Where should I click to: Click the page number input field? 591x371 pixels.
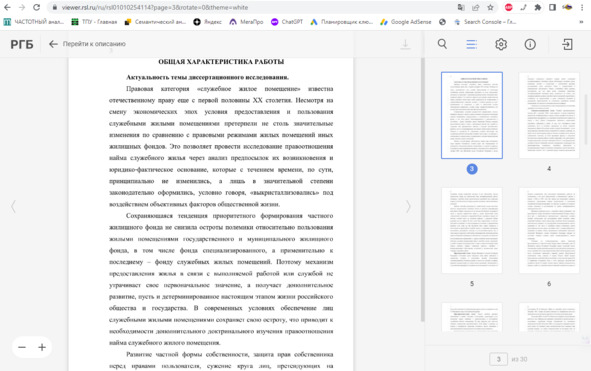click(498, 359)
